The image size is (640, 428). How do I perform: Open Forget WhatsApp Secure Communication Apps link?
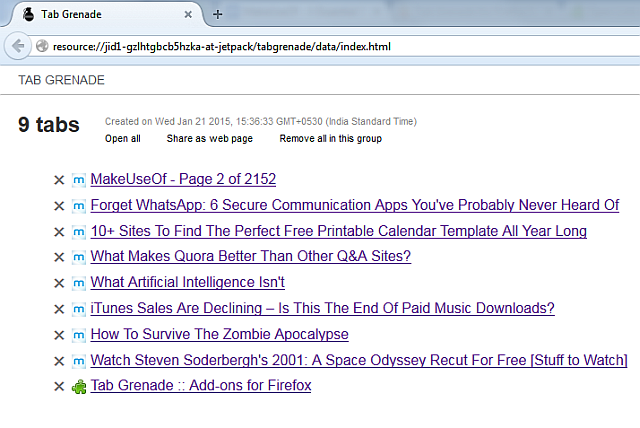(355, 205)
